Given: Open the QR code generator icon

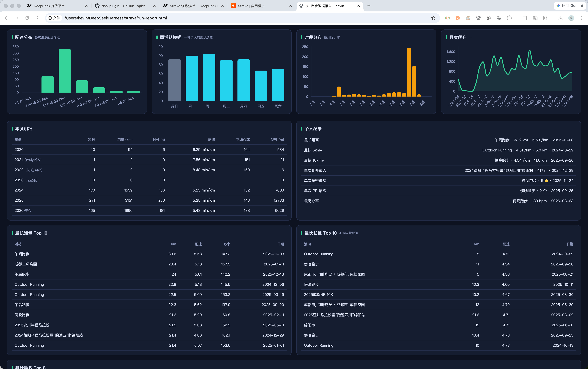Looking at the screenshot, I should [x=545, y=18].
